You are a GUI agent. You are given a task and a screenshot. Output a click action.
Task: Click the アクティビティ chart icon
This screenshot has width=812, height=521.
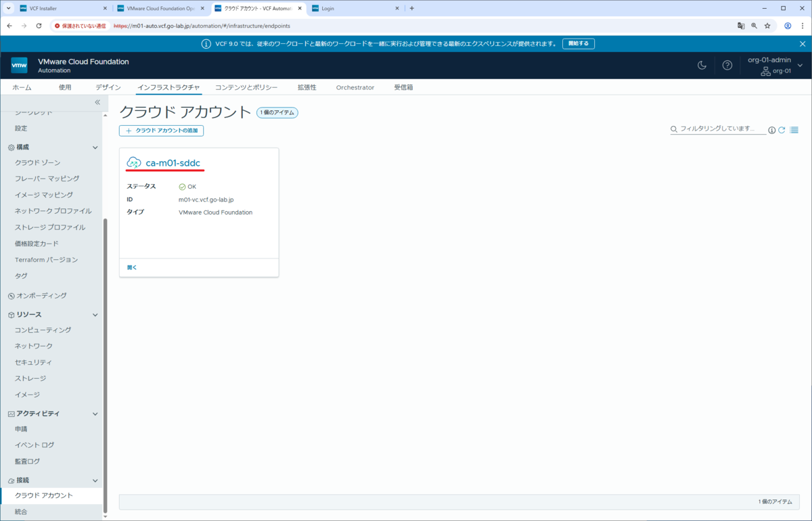pos(11,413)
